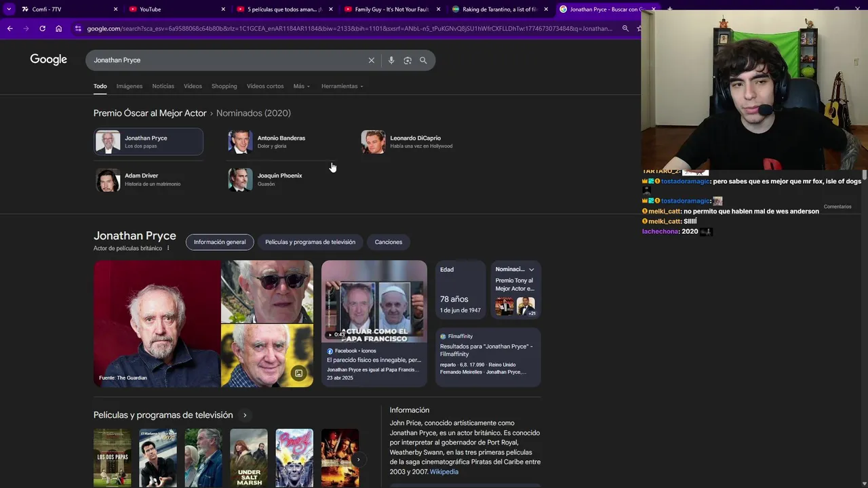Open the sunglasses photo of Jonathan Pryce
The height and width of the screenshot is (488, 868).
click(x=267, y=291)
